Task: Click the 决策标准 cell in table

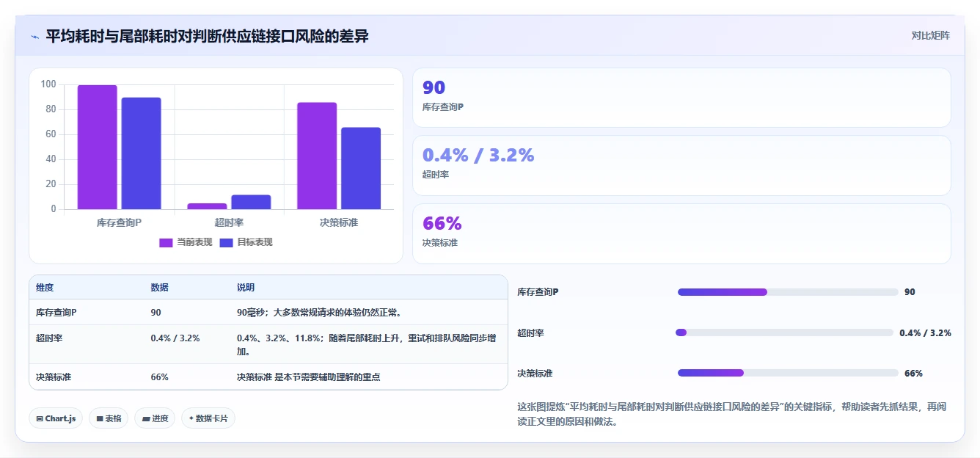Action: click(x=54, y=377)
